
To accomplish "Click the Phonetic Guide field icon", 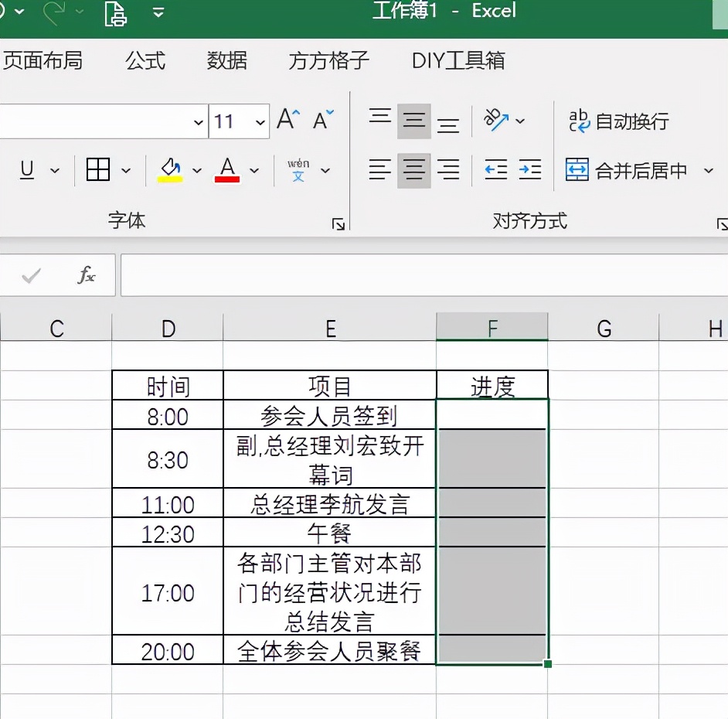I will pos(298,169).
